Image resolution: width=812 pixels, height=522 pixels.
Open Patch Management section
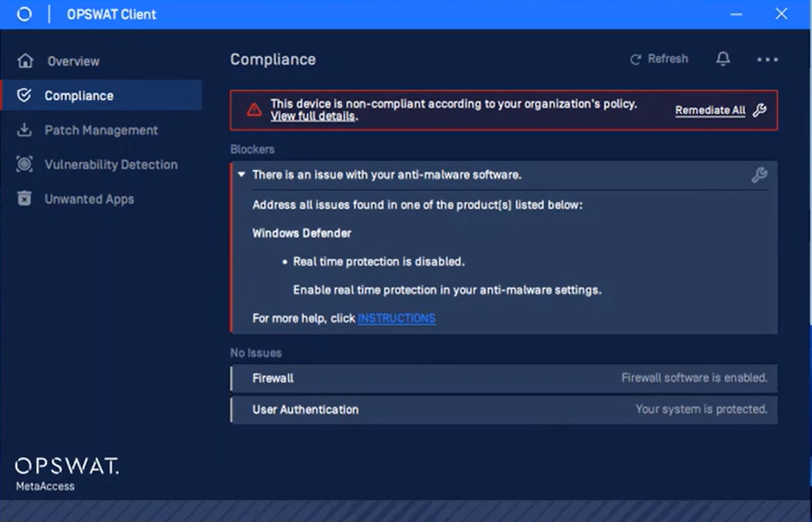coord(102,130)
